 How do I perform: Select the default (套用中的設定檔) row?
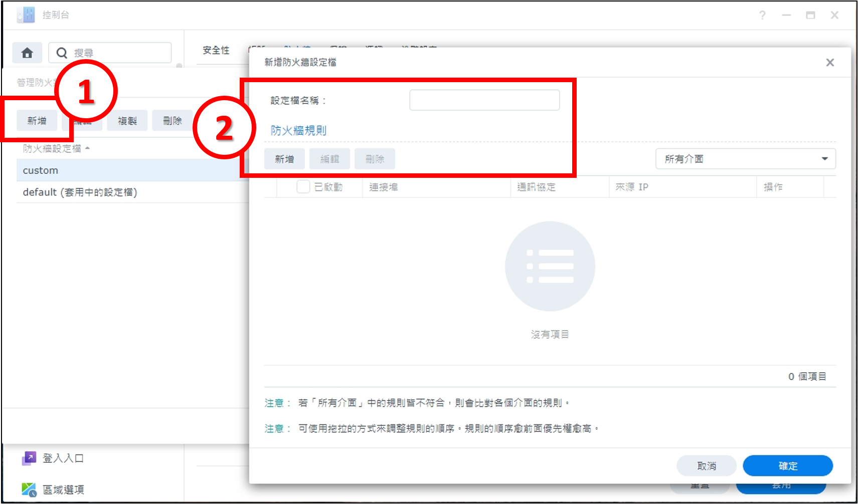[133, 192]
